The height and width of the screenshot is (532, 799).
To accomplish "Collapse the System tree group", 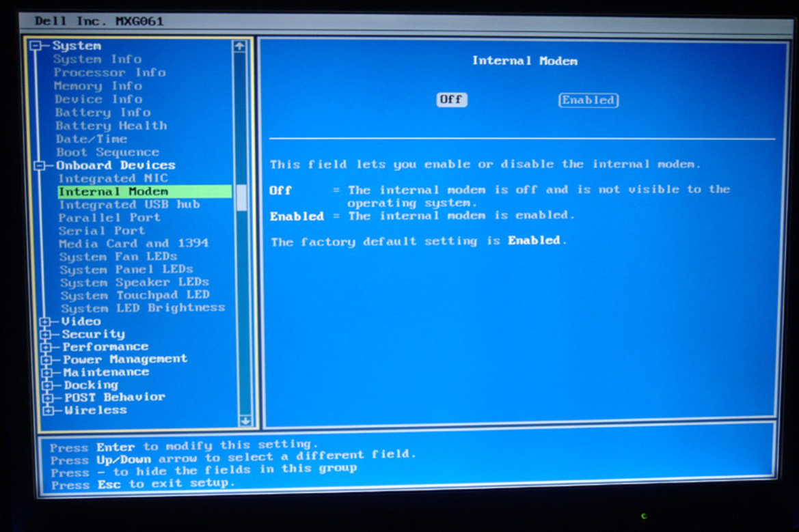I will pos(35,46).
